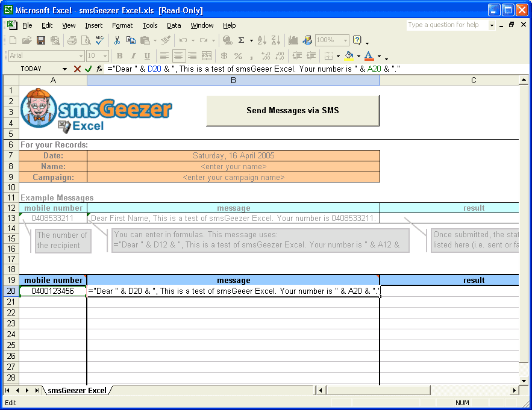Expand the Font Color dropdown arrow
This screenshot has height=410, width=532.
point(380,56)
